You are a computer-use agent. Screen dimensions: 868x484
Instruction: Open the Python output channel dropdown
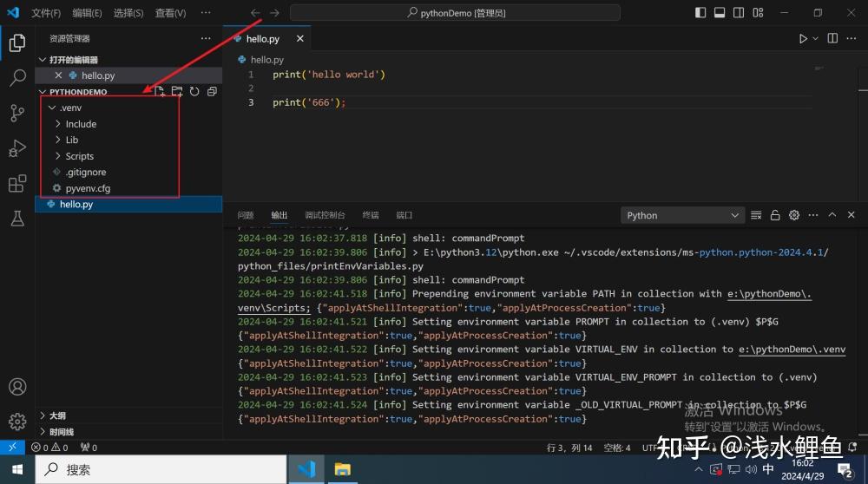pos(682,215)
